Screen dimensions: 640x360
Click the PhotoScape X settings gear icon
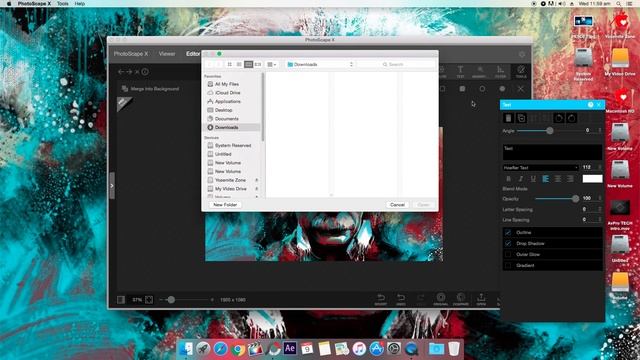522,54
